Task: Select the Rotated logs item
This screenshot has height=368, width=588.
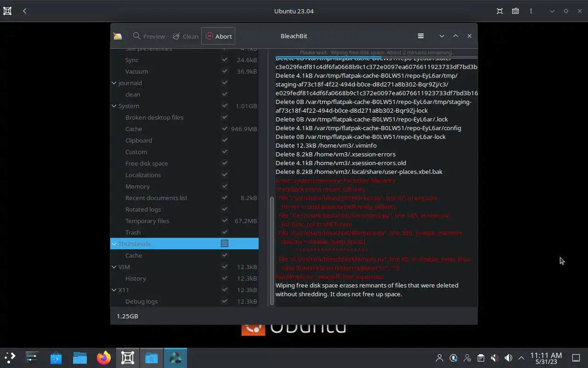Action: click(x=143, y=209)
